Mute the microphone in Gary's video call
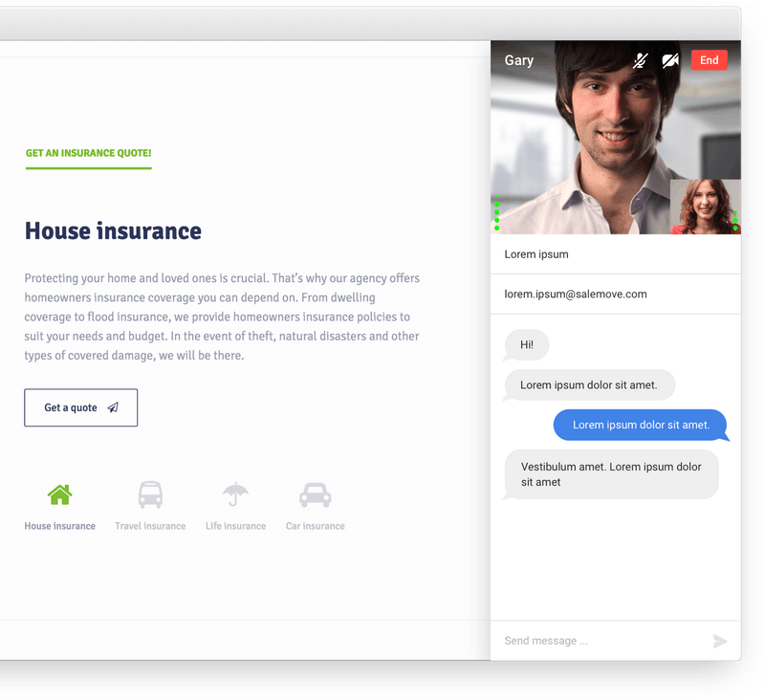Viewport: 765px width, 700px height. click(x=640, y=60)
